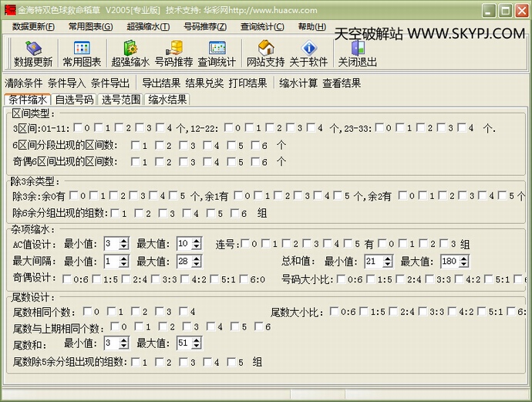Open the 查询统计 toolbar icon
Image resolution: width=532 pixels, height=402 pixels.
(217, 54)
